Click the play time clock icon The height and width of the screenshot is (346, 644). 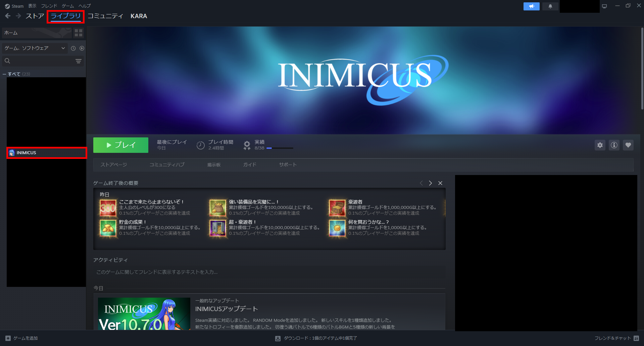coord(201,145)
